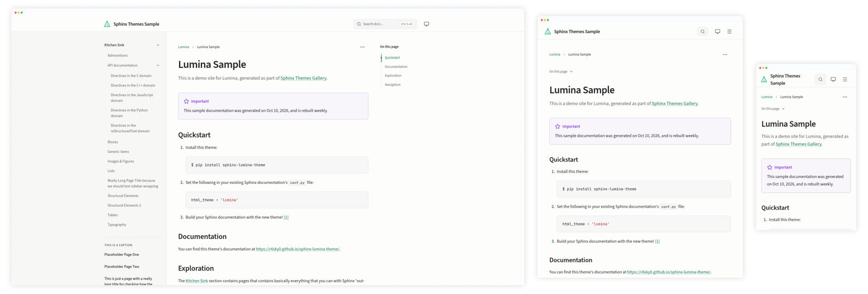Open the github.io documentation URL in the desktop window
The width and height of the screenshot is (868, 294).
(298, 249)
